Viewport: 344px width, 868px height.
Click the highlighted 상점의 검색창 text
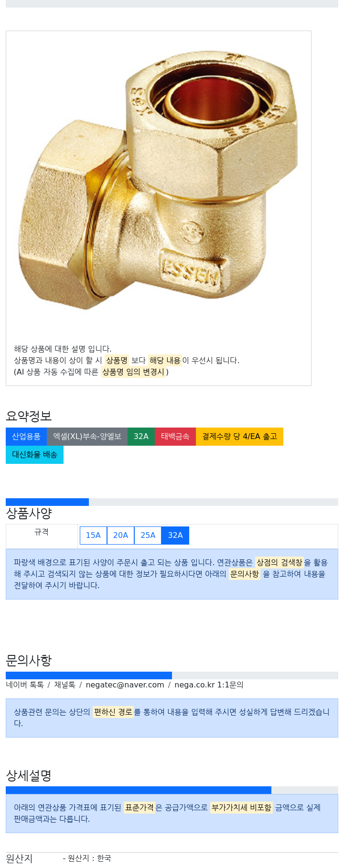(x=279, y=563)
